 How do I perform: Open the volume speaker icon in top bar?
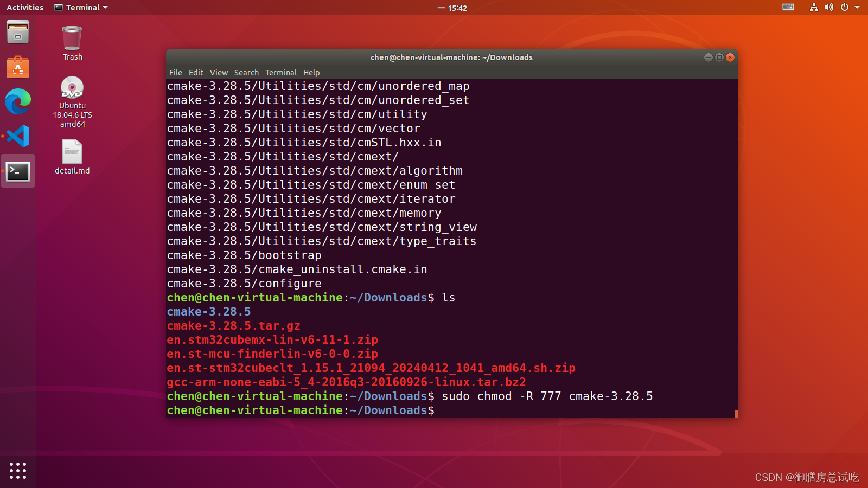tap(829, 7)
